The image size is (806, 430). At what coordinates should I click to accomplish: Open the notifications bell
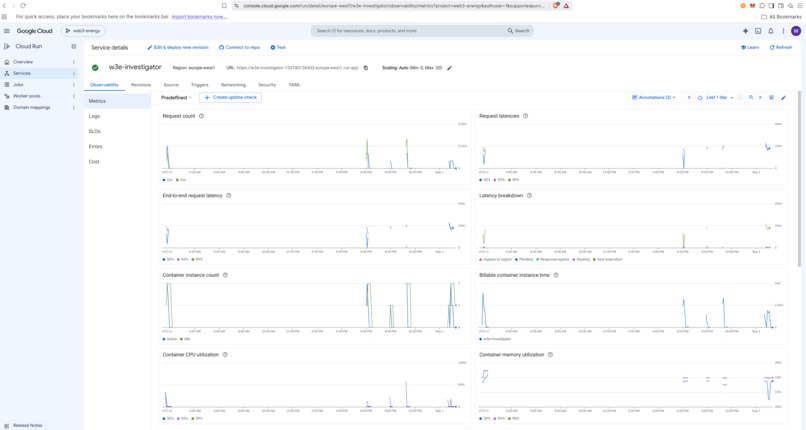point(771,31)
